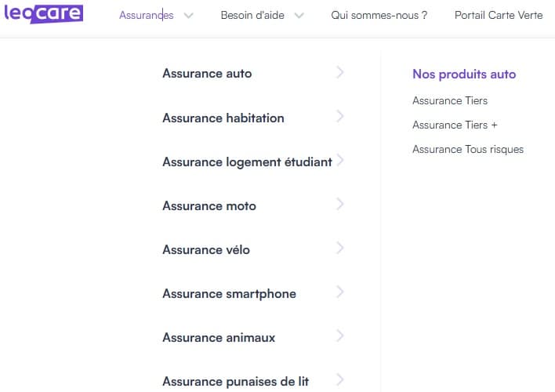Image resolution: width=555 pixels, height=392 pixels.
Task: Choose Assurance habitation from the list
Action: (x=223, y=118)
